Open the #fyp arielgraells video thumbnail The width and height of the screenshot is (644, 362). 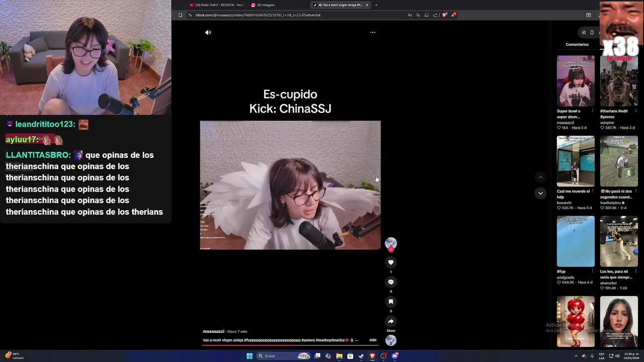point(576,241)
